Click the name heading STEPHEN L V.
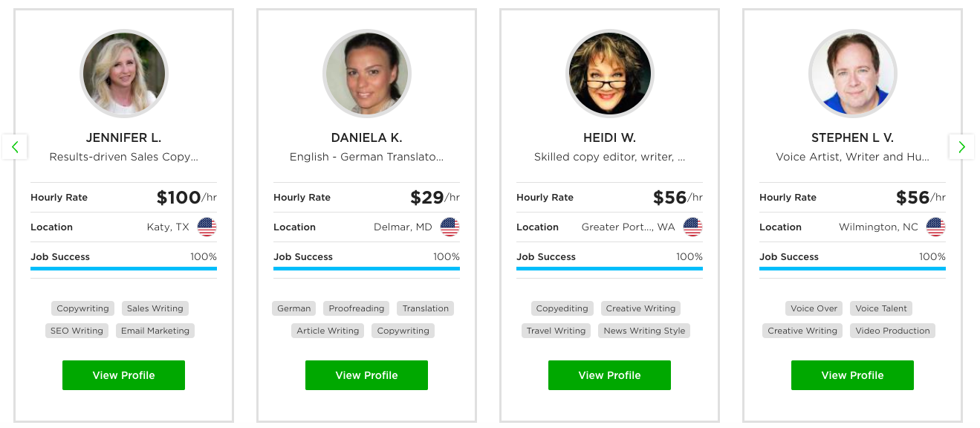 (x=852, y=138)
